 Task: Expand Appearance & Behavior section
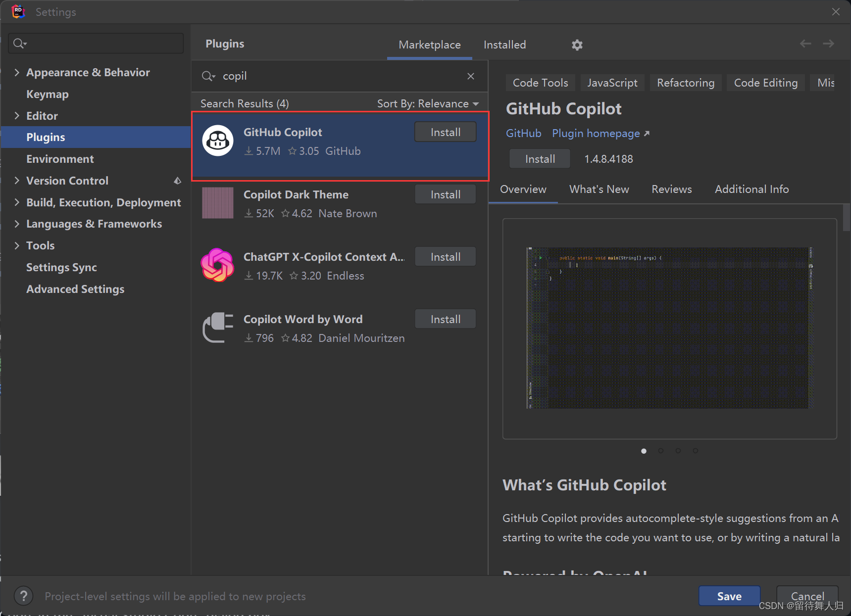point(17,72)
